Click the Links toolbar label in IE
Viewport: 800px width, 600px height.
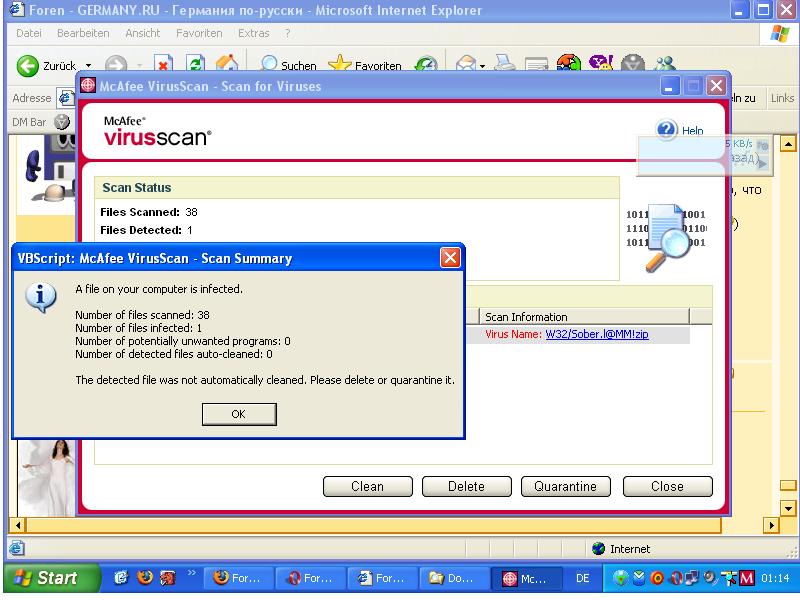pyautogui.click(x=782, y=98)
